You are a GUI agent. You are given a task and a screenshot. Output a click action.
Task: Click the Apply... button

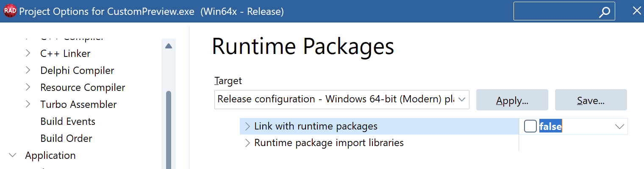pos(512,99)
